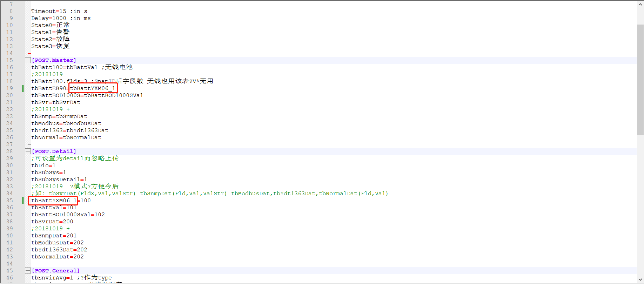Click the tbSubSysDetail=1 line

[x=59, y=180]
